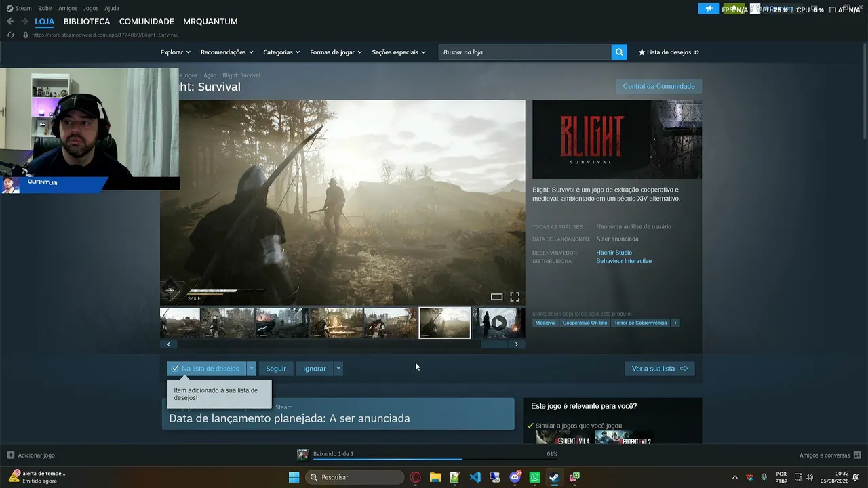
Task: Click the magnifier search button in store
Action: click(x=619, y=52)
